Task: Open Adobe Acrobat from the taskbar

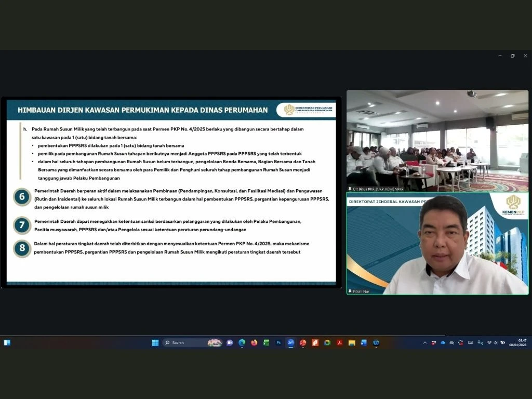Action: [339, 343]
